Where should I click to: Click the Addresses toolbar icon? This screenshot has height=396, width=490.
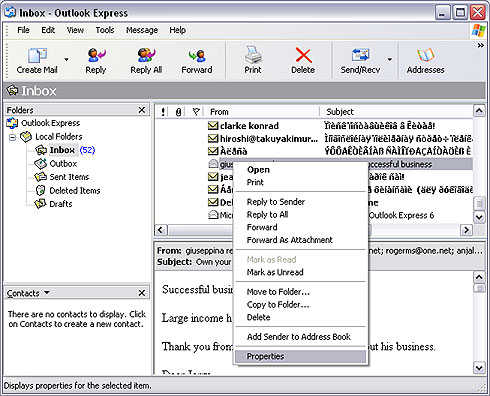(x=425, y=55)
